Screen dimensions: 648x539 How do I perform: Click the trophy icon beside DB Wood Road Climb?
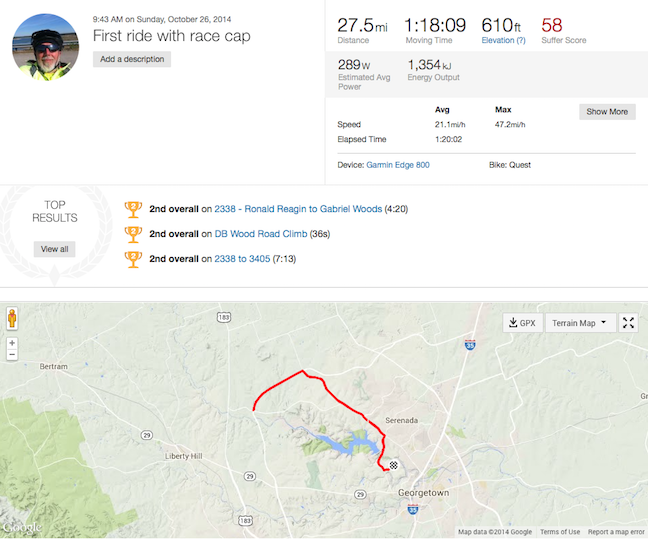point(133,234)
